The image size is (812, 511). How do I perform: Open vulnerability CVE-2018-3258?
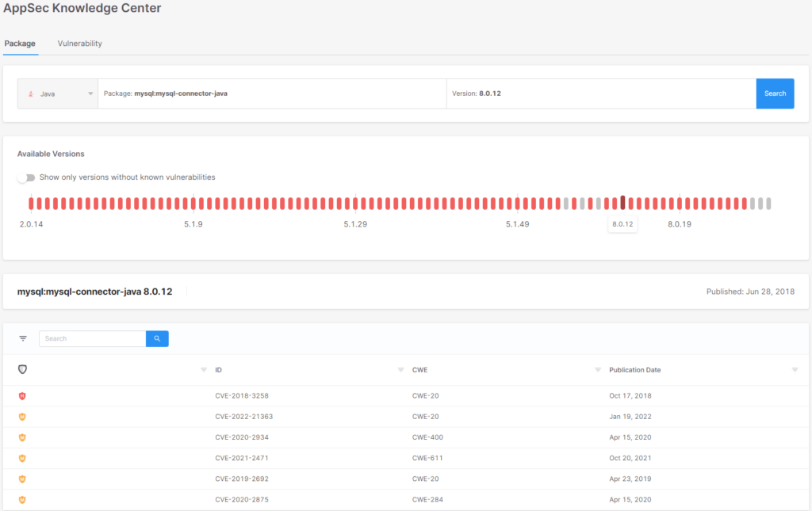[242, 395]
